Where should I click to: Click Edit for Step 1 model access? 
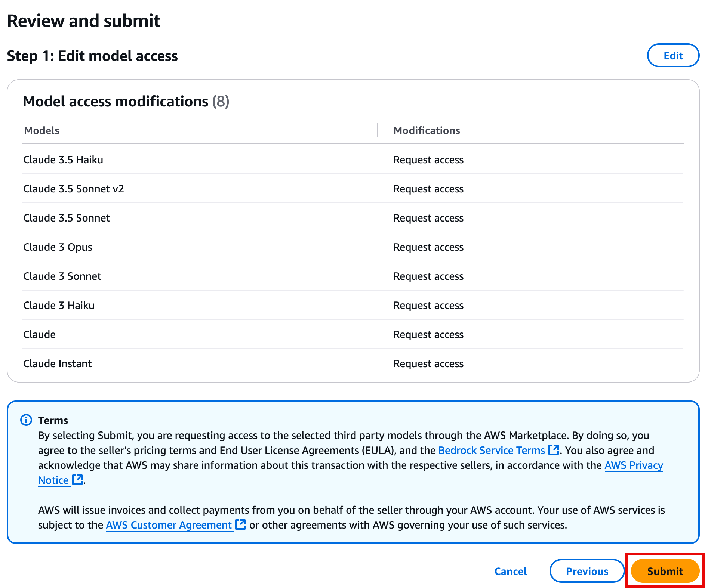pyautogui.click(x=673, y=56)
